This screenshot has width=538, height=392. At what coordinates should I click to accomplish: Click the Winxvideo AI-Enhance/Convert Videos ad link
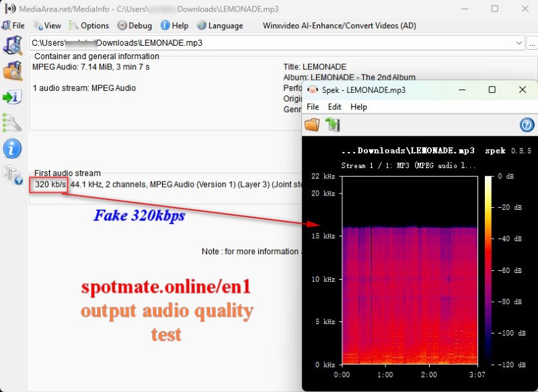coord(340,26)
